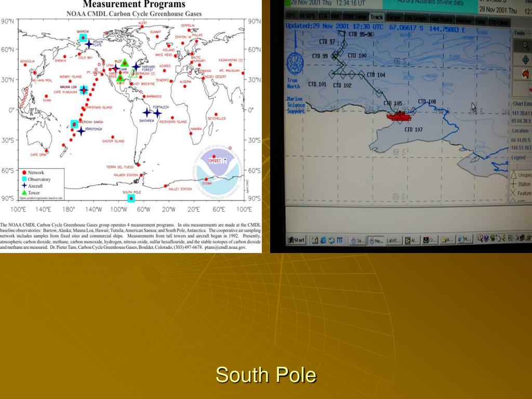Click the red Network dot in map legend
The height and width of the screenshot is (399, 532).
tap(24, 172)
